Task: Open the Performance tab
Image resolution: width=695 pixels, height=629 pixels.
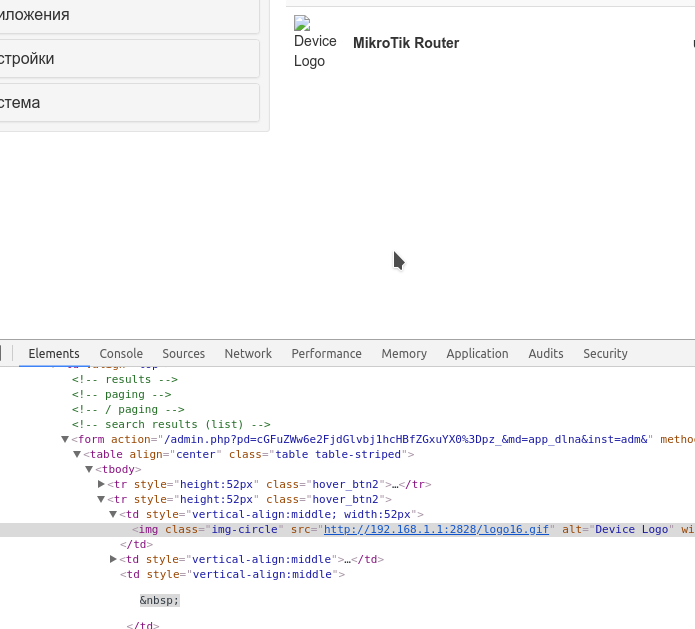Action: click(x=326, y=353)
